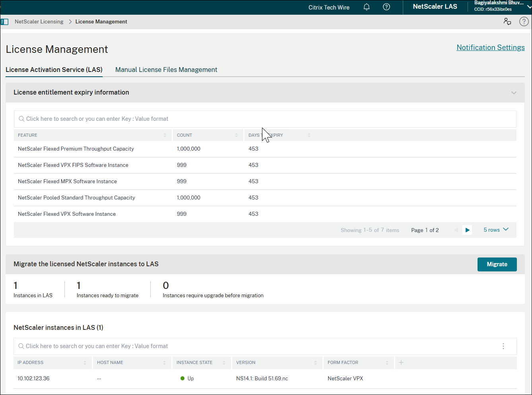
Task: Select NetScaler Flexed Premium Throughput Capacity row
Action: click(265, 149)
